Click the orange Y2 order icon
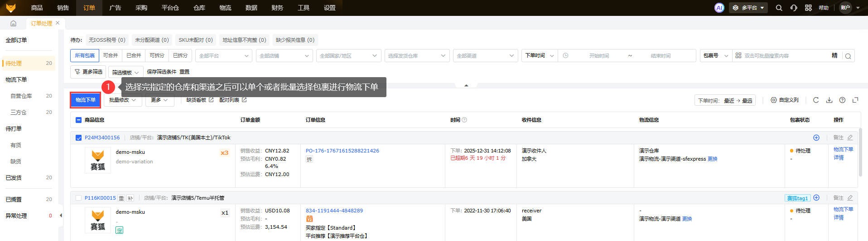The image size is (868, 241). click(310, 219)
